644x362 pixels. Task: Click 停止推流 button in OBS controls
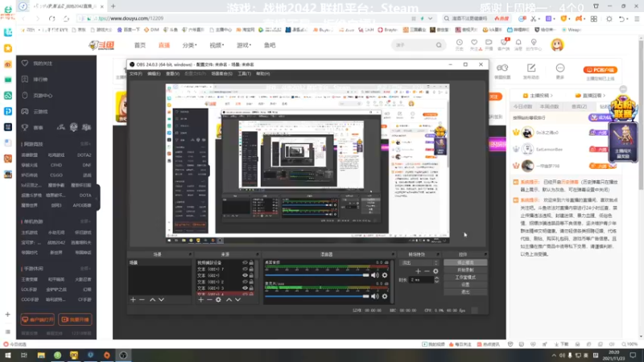465,263
